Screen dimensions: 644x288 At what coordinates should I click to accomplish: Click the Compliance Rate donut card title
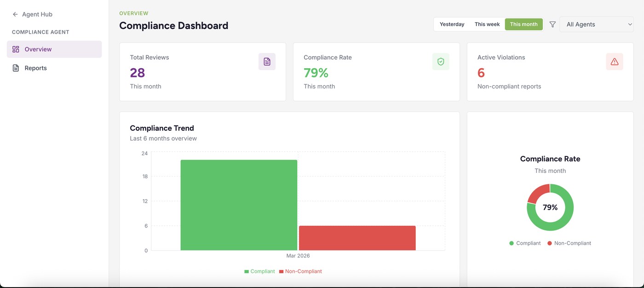point(550,159)
